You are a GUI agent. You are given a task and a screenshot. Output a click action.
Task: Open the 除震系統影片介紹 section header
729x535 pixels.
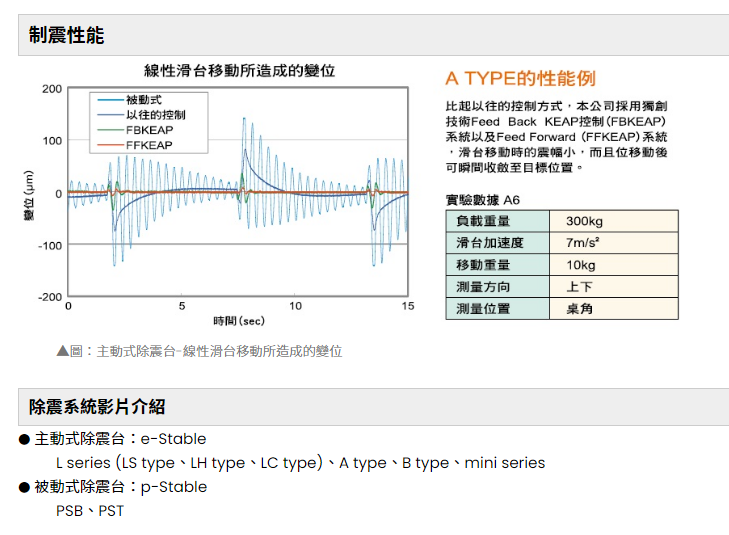pyautogui.click(x=97, y=407)
